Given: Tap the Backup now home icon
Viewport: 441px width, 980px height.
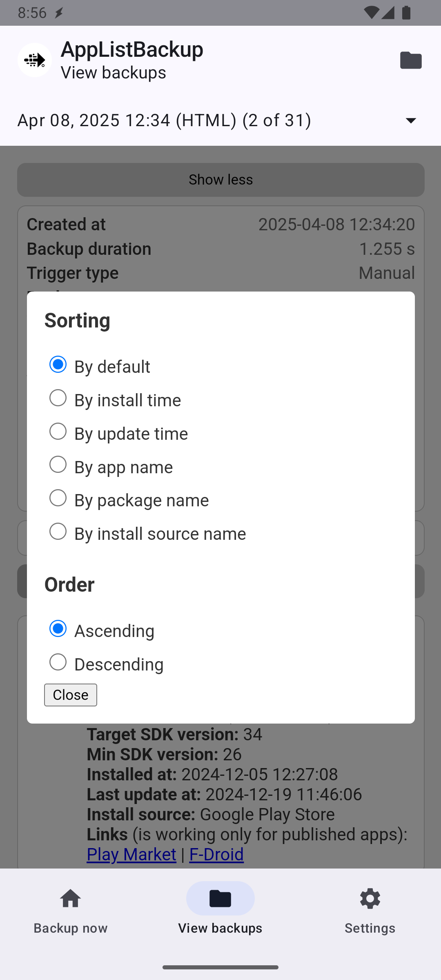Looking at the screenshot, I should [x=71, y=899].
